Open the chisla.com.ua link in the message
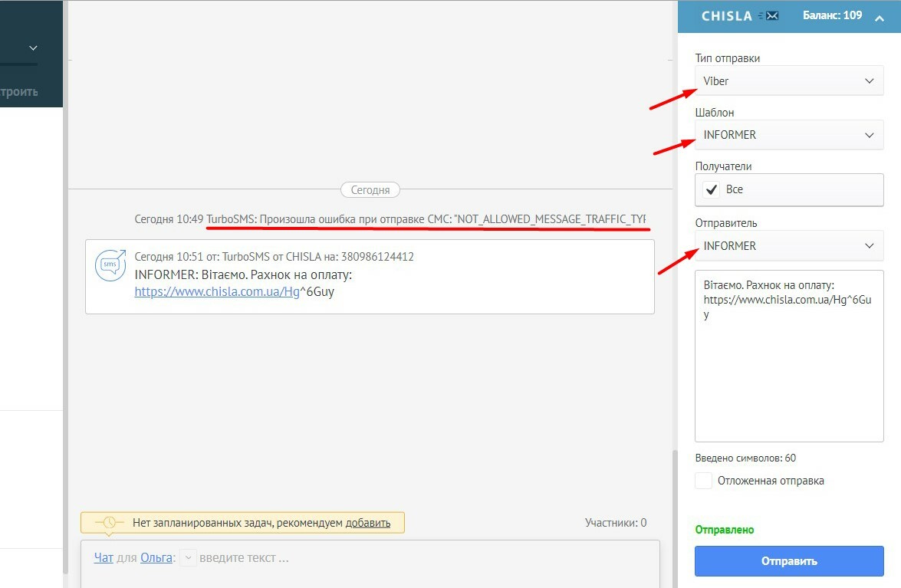 click(x=217, y=292)
